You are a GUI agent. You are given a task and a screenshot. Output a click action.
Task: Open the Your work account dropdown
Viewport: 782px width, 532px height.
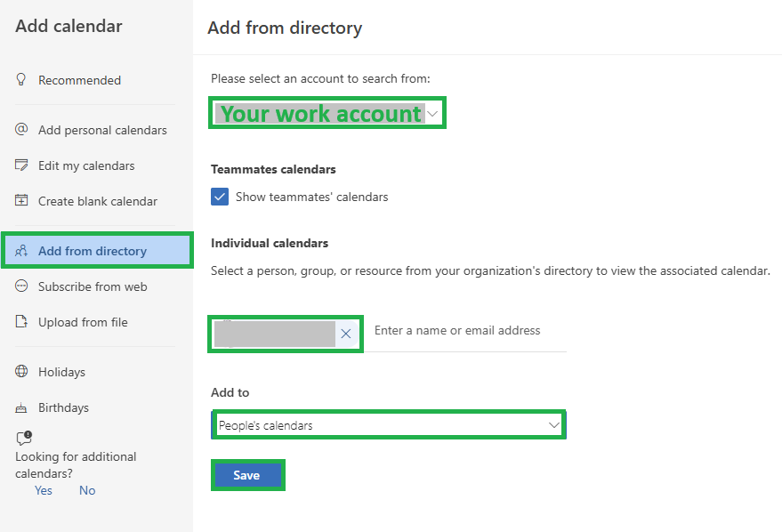327,113
